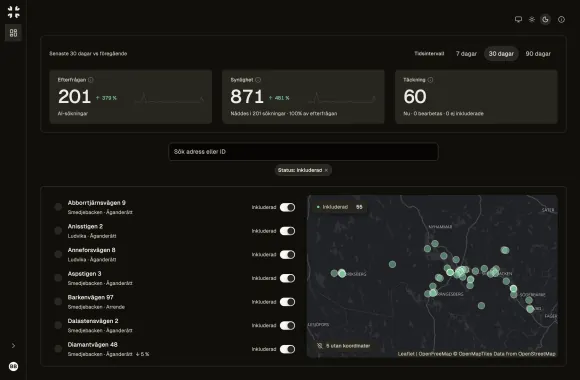580x380 pixels.
Task: Select the circle beside Dalastensvägen 2
Action: click(58, 325)
